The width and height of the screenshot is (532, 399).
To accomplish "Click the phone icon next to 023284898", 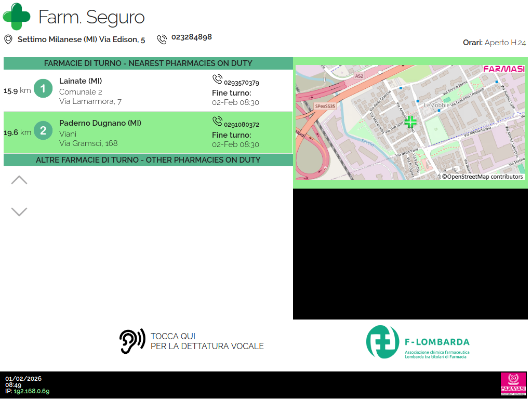I will click(162, 39).
